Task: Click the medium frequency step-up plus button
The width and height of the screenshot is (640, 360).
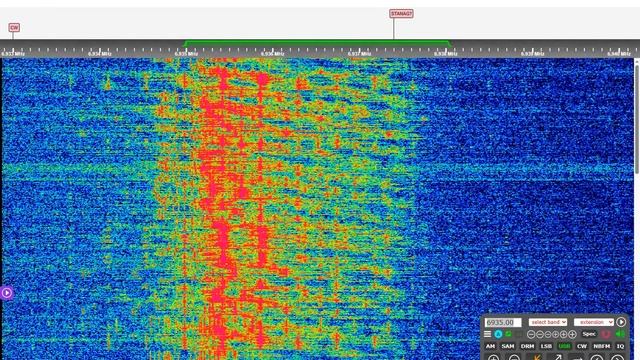Action: coord(564,334)
